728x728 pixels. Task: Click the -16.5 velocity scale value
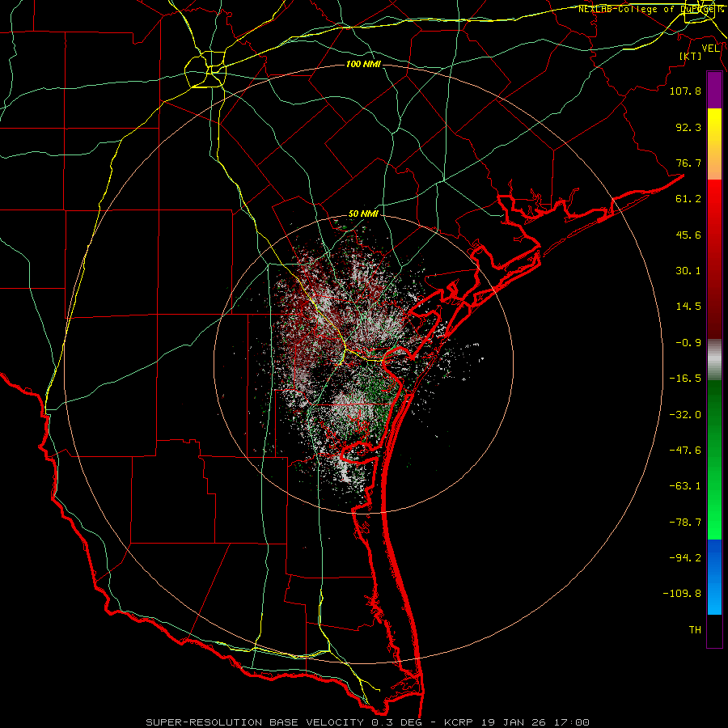pyautogui.click(x=685, y=379)
